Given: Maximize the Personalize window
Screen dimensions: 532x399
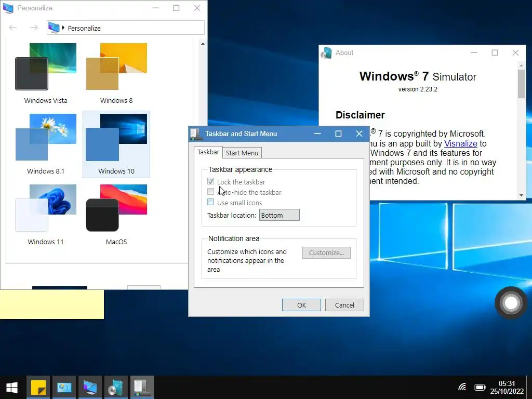Looking at the screenshot, I should click(x=176, y=8).
